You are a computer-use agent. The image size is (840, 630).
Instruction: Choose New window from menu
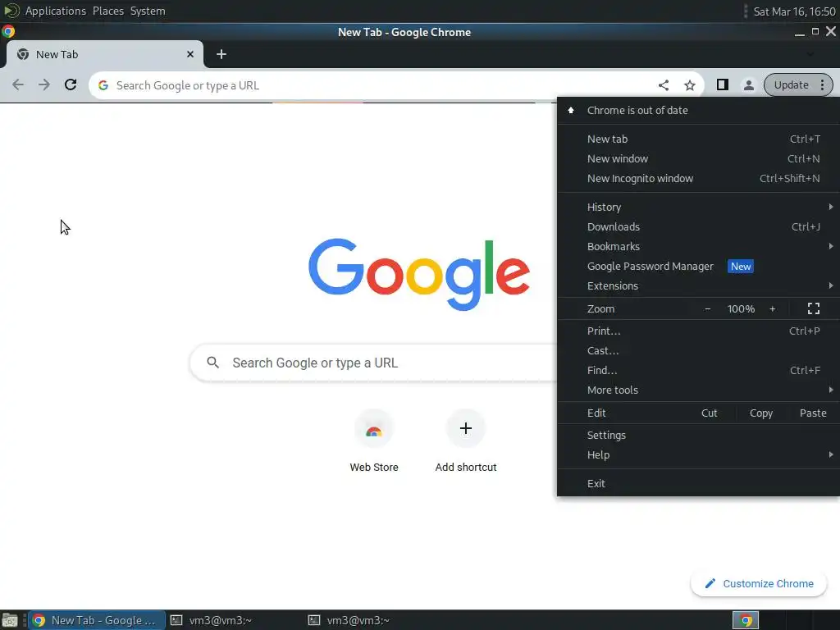tap(699, 158)
